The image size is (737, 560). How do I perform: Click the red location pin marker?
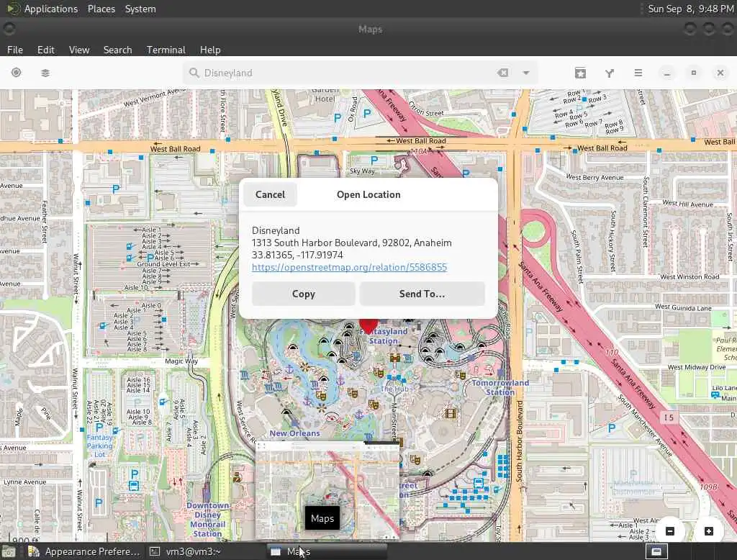pyautogui.click(x=368, y=325)
